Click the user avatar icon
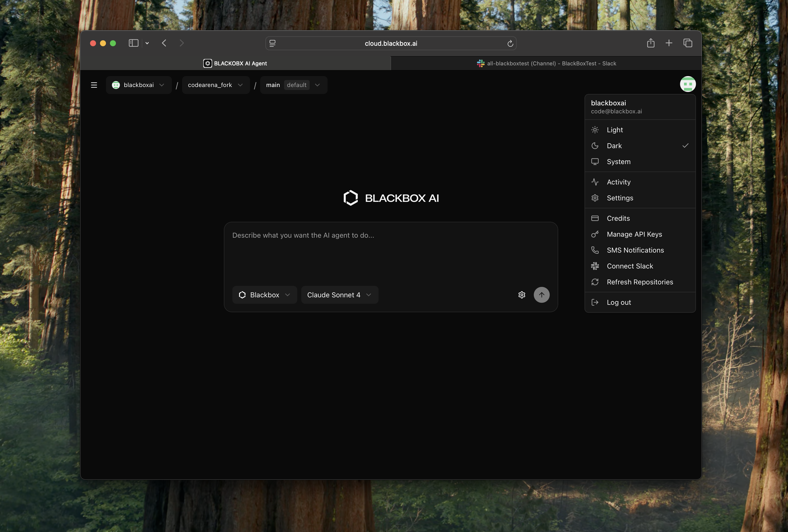Image resolution: width=788 pixels, height=532 pixels. click(688, 84)
